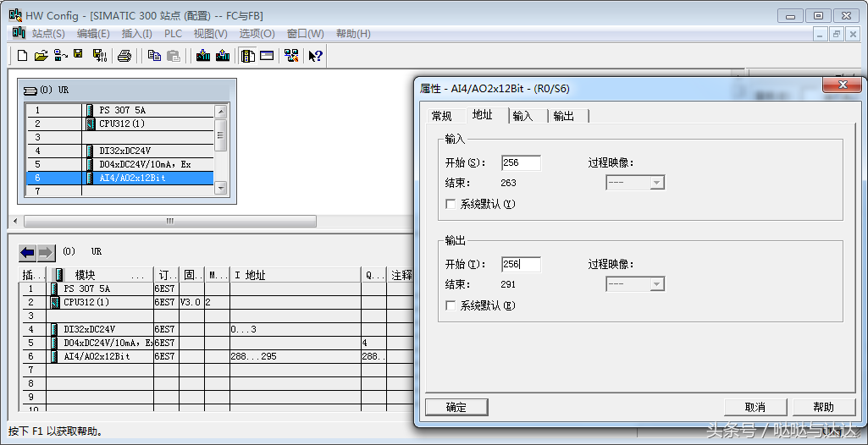Click the grey forward arrow in detail view
868x445 pixels.
pyautogui.click(x=46, y=253)
